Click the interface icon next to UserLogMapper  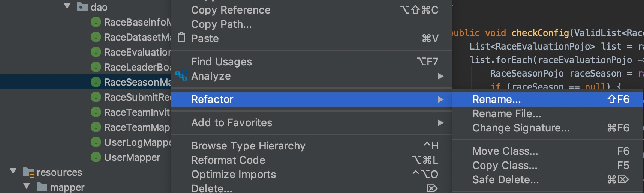tap(96, 142)
